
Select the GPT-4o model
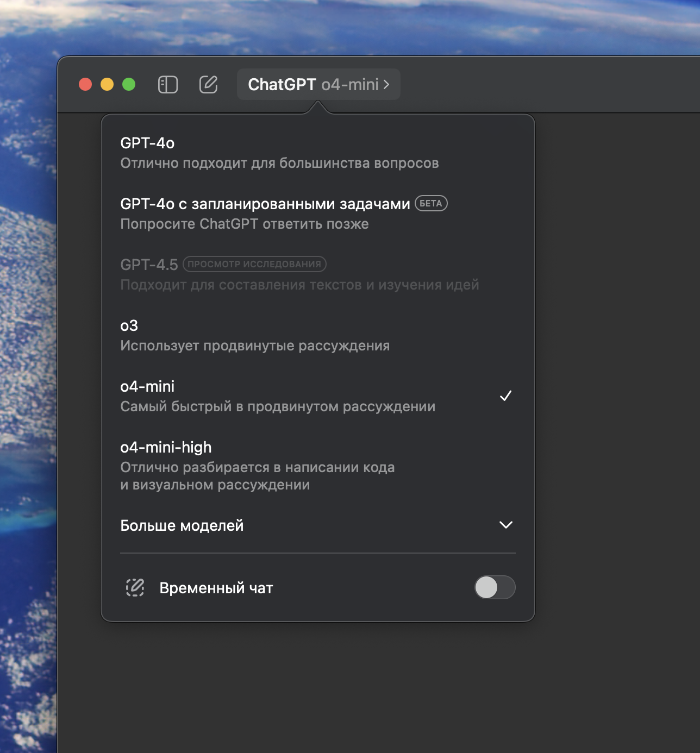click(318, 153)
